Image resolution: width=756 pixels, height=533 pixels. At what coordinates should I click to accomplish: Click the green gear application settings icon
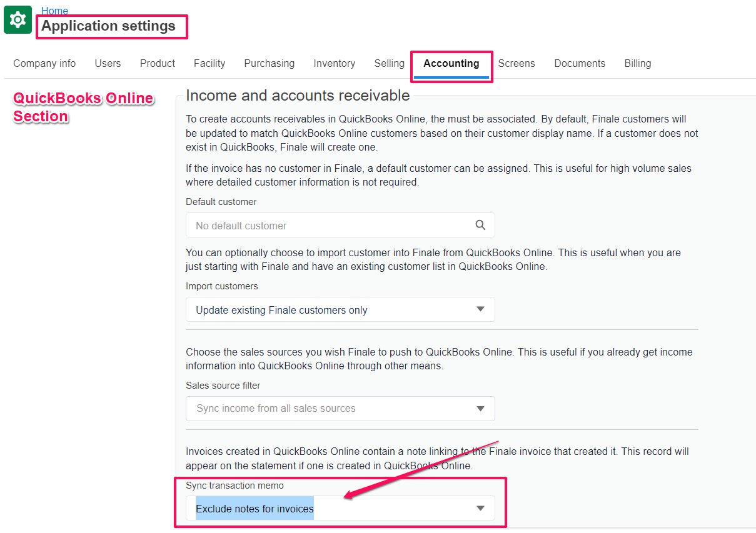click(x=18, y=20)
